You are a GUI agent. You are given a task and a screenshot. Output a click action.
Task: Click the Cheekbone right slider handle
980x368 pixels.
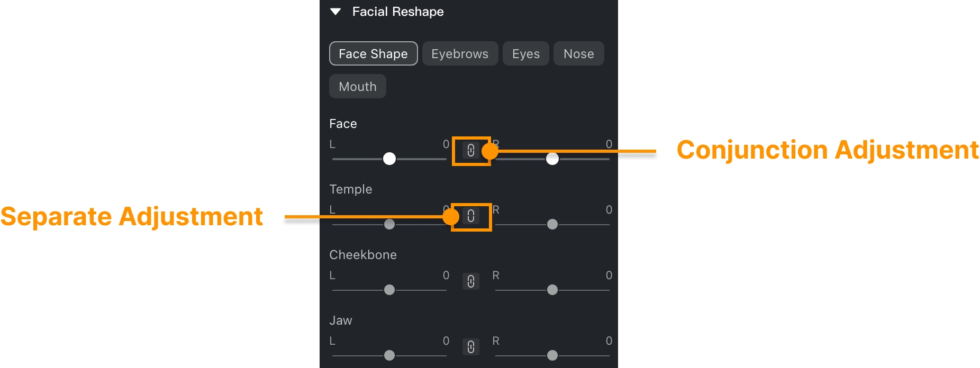pyautogui.click(x=552, y=290)
